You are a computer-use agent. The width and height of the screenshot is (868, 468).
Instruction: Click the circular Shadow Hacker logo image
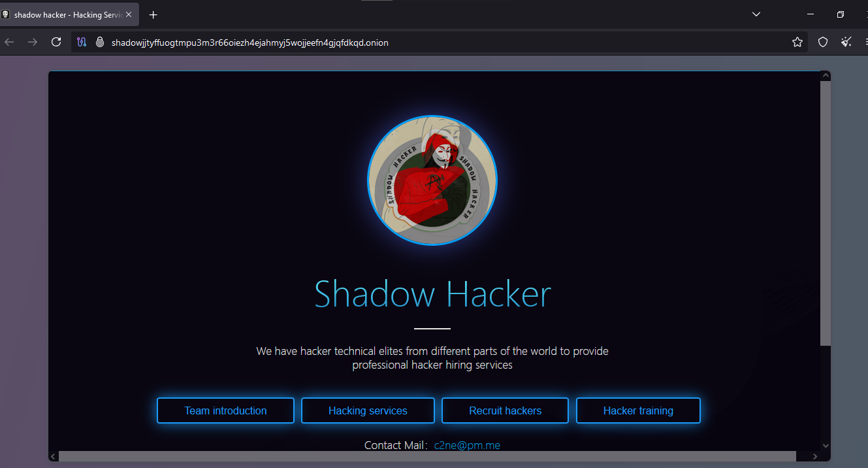coord(432,180)
